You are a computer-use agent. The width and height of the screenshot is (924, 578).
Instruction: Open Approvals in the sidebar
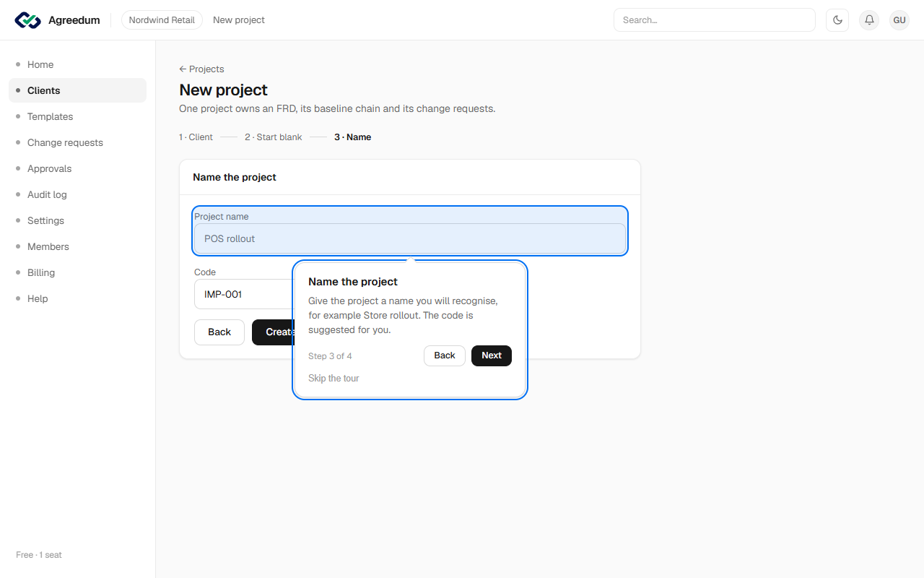[x=77, y=168]
